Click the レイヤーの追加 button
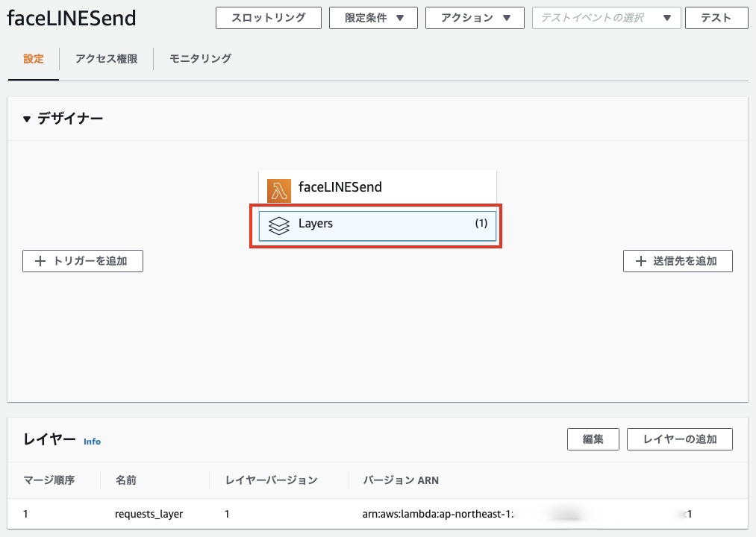Screen dimensions: 756x537 [679, 439]
